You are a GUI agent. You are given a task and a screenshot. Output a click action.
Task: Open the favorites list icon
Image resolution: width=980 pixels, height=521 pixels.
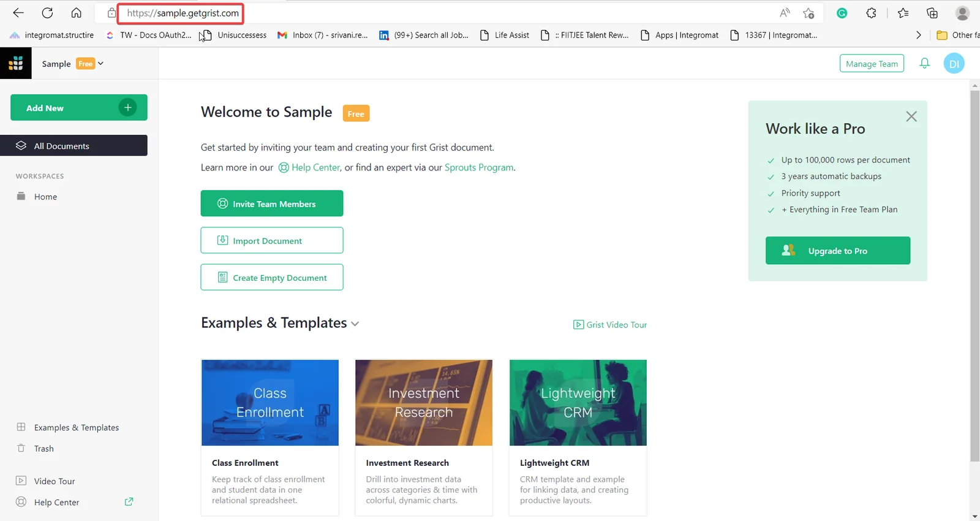903,13
